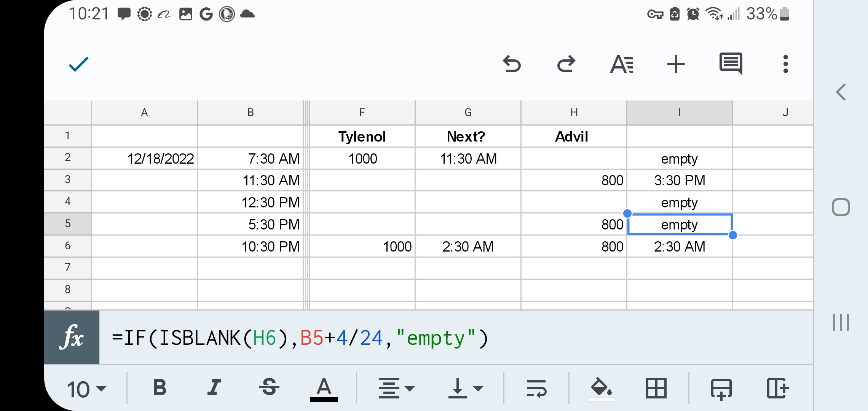Select the 12:30 PM cell
This screenshot has width=868, height=411.
(250, 202)
